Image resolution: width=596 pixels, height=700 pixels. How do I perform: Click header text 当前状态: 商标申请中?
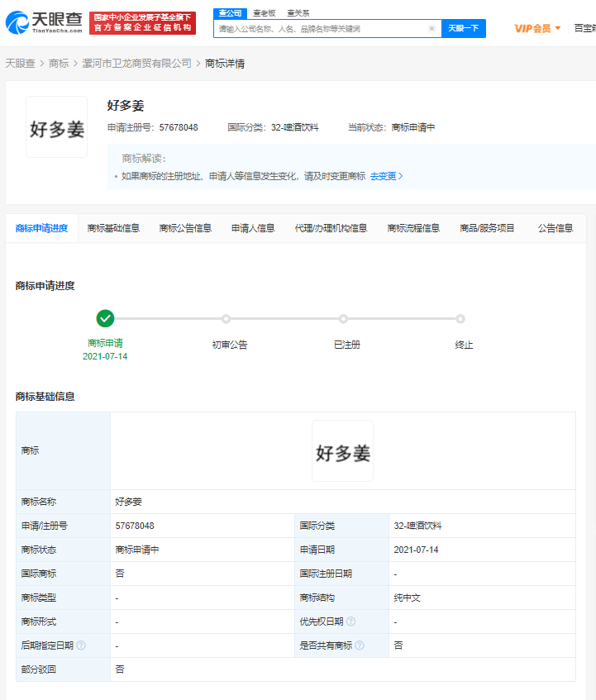click(392, 127)
